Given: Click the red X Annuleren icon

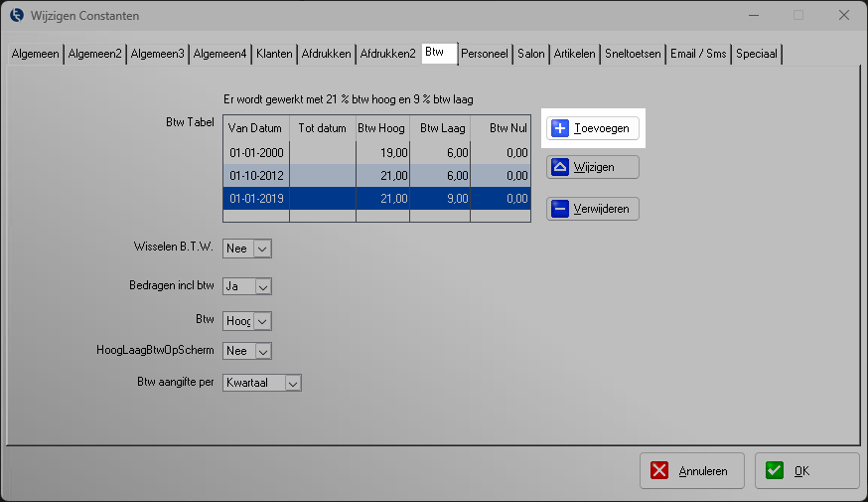Looking at the screenshot, I should click(660, 471).
